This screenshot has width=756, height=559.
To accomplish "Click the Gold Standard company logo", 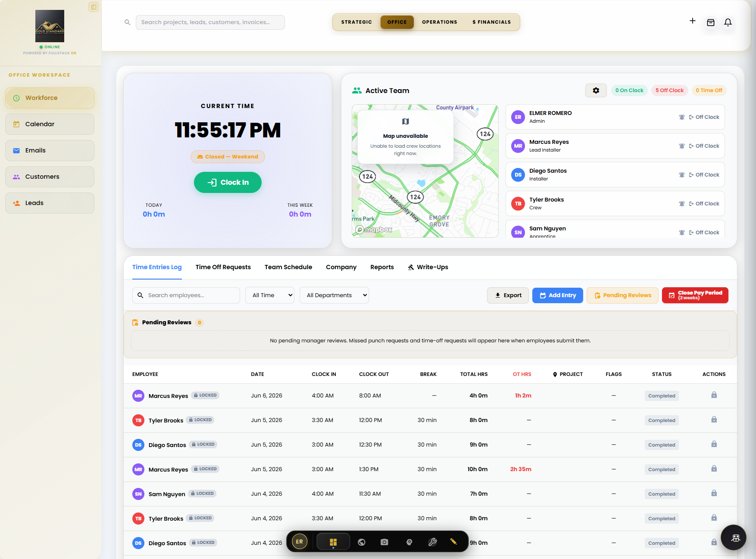I will (x=50, y=26).
